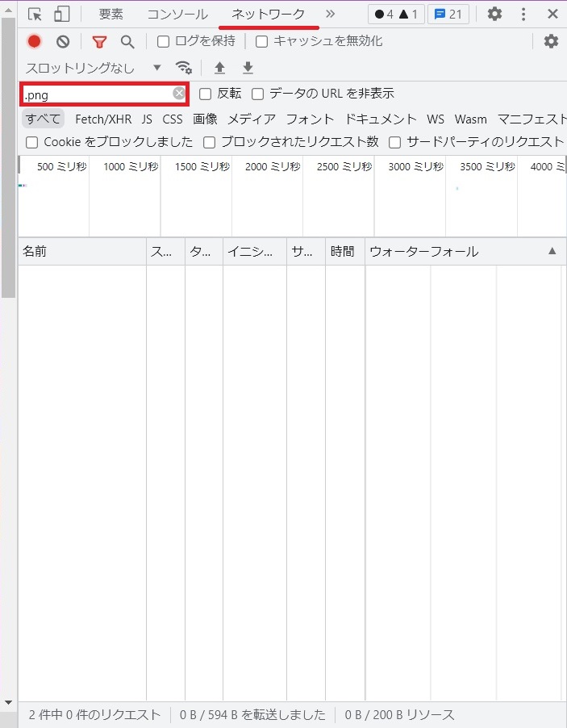Export HAR file download icon
This screenshot has width=567, height=728.
click(x=248, y=69)
